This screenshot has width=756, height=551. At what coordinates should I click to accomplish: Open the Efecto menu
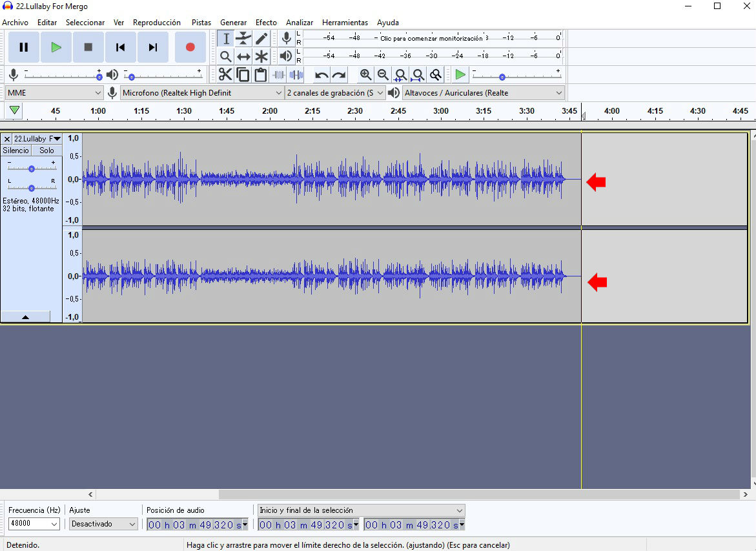click(266, 23)
